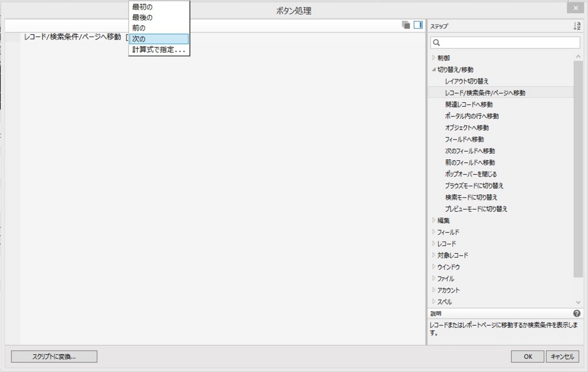Select 計算式で指定... menu option
Image resolution: width=588 pixels, height=372 pixels.
(159, 49)
